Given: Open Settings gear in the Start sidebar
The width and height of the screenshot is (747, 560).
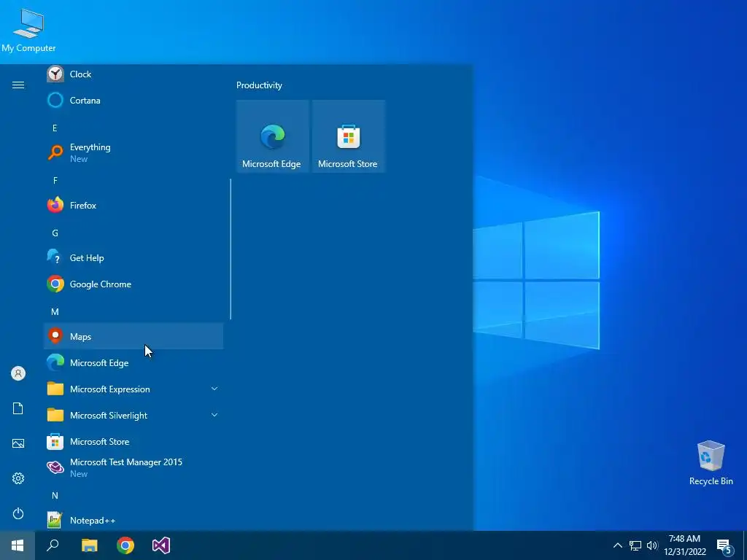Looking at the screenshot, I should click(x=18, y=478).
